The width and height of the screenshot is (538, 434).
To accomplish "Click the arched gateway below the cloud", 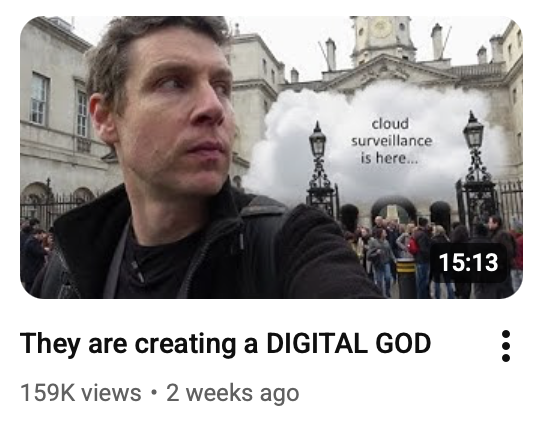I will 394,211.
